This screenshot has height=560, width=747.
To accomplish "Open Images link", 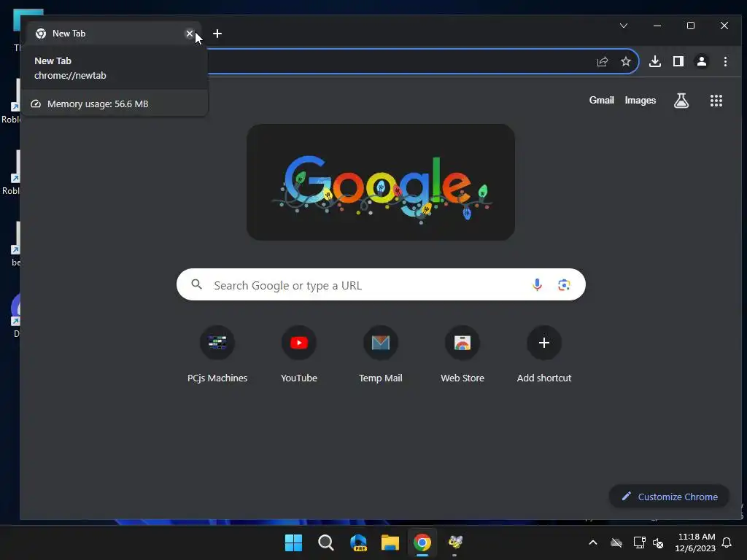I will point(640,101).
